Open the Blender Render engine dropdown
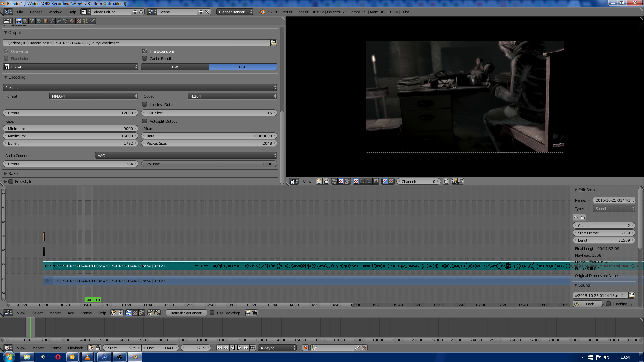The height and width of the screenshot is (362, 644). (235, 12)
